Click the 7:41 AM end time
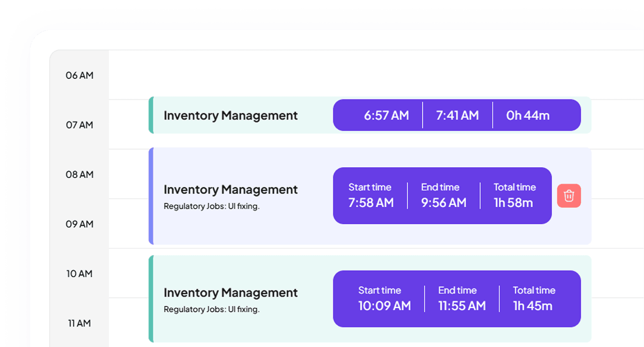The height and width of the screenshot is (347, 644). point(457,115)
